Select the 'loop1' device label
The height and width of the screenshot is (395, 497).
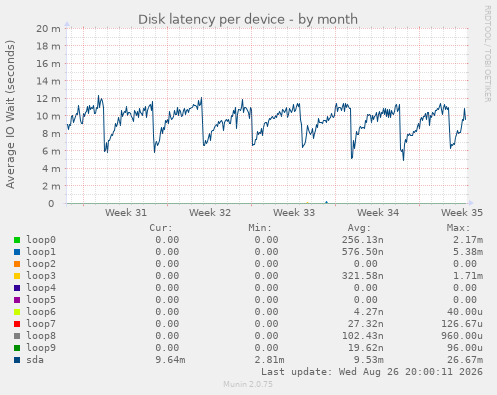(x=41, y=252)
